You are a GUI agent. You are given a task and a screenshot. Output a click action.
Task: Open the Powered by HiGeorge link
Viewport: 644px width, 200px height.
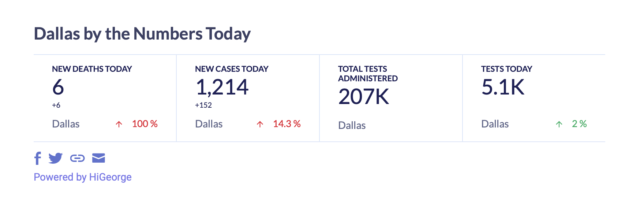click(x=83, y=177)
